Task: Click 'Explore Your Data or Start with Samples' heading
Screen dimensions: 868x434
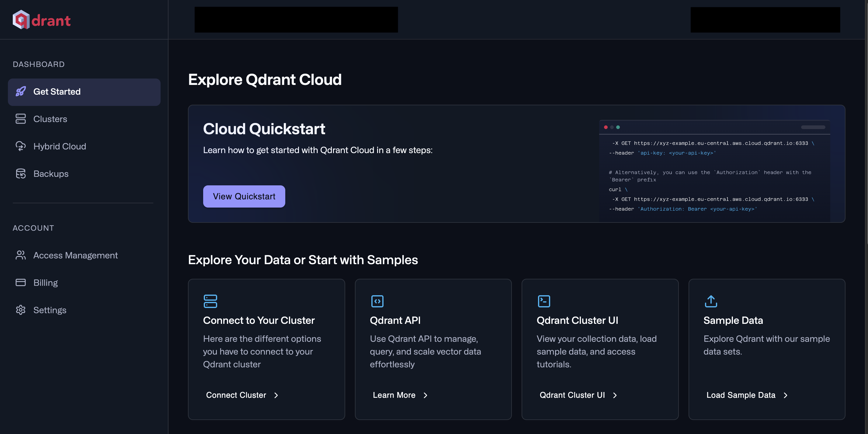Action: click(x=303, y=260)
